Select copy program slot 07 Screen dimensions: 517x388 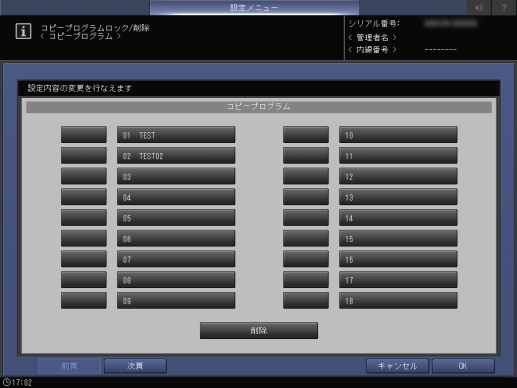click(176, 259)
